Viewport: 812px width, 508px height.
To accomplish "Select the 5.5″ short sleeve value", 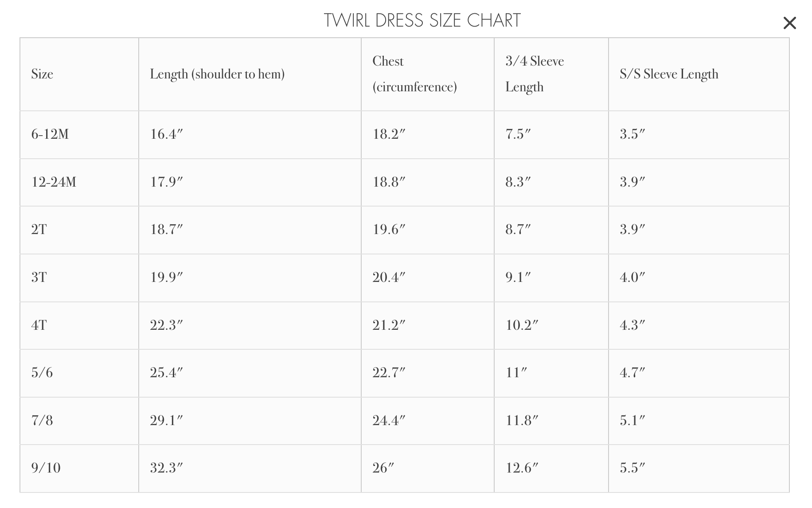I will pos(632,468).
